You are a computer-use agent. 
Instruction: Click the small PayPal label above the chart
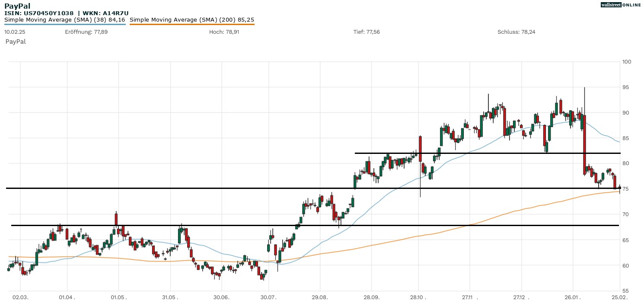pyautogui.click(x=16, y=41)
